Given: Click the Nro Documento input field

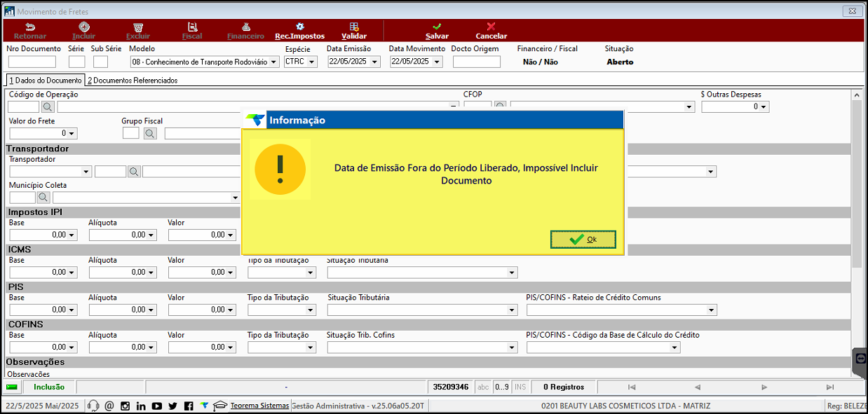Looking at the screenshot, I should [32, 62].
